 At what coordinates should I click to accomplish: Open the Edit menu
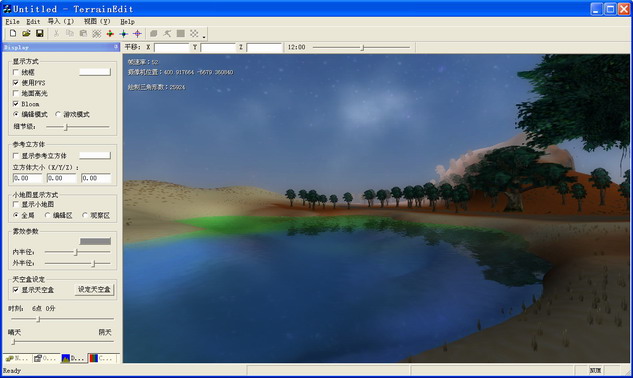(33, 21)
